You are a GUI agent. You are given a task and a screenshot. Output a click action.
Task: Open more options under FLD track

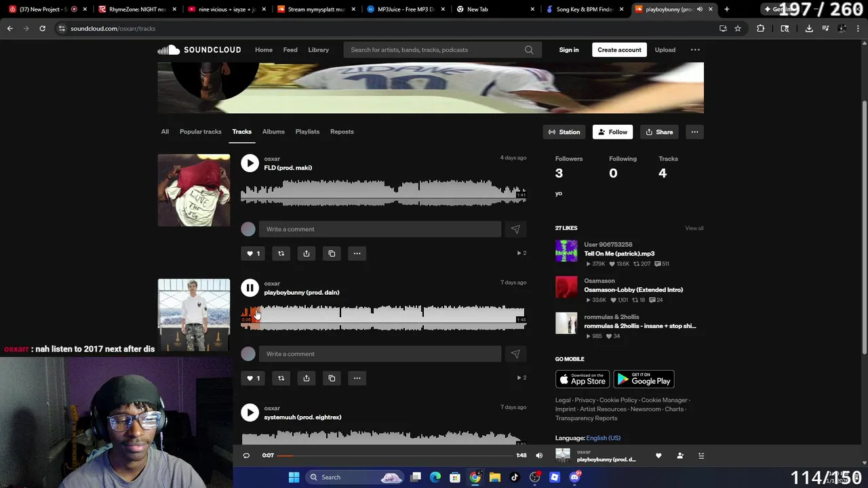coord(357,253)
